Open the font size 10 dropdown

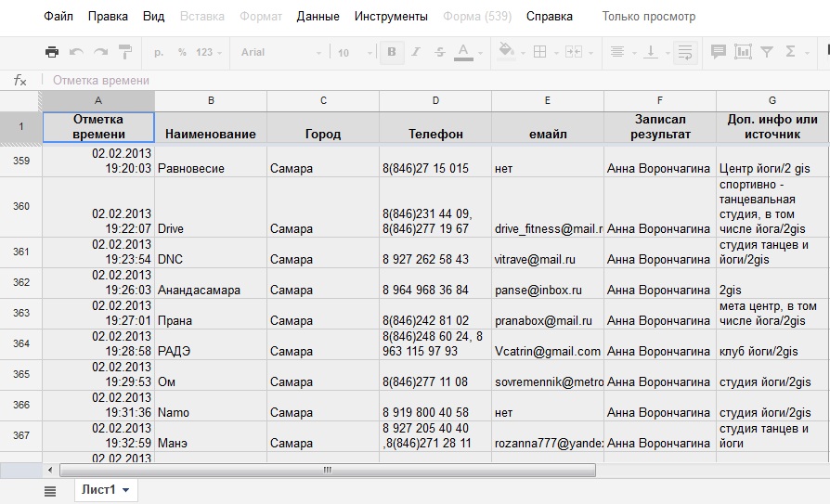(355, 52)
